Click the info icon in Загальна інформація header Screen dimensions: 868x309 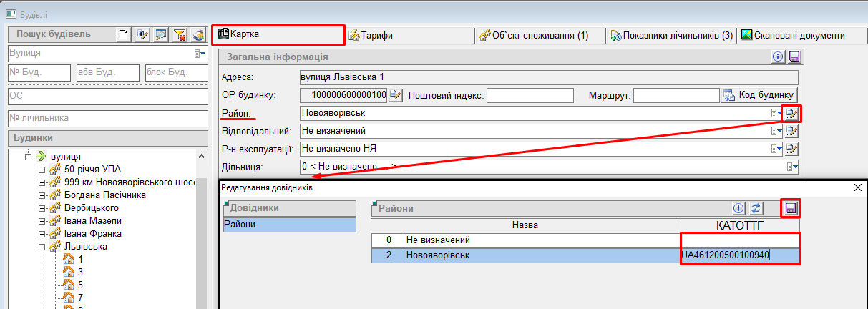778,57
